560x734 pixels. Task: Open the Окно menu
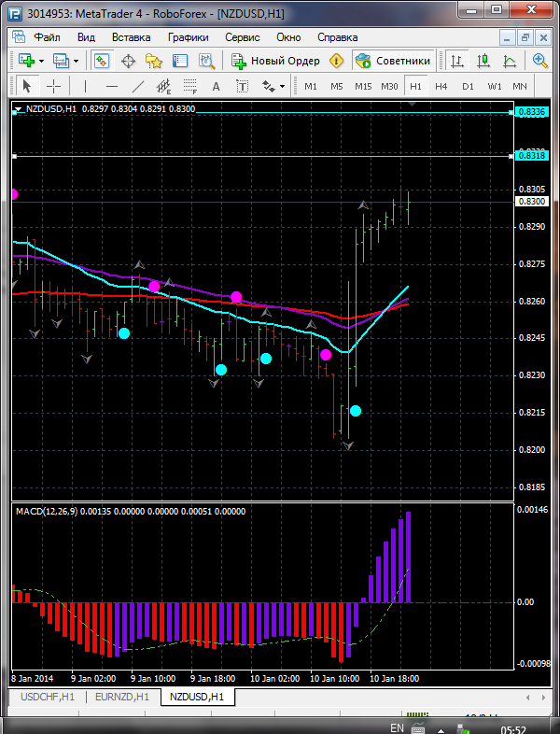(x=288, y=37)
